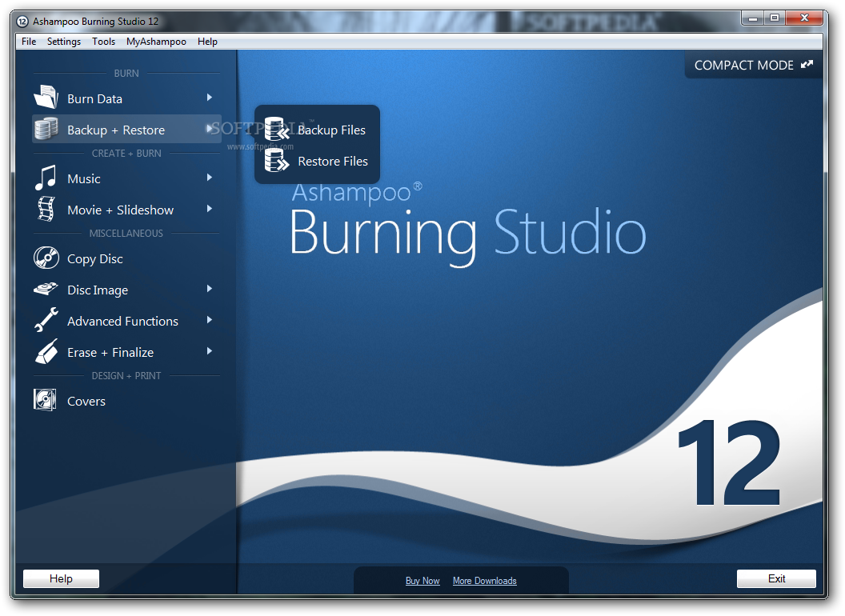Select the Movie + Slideshow label
Screen dimensions: 845x616
(x=120, y=210)
